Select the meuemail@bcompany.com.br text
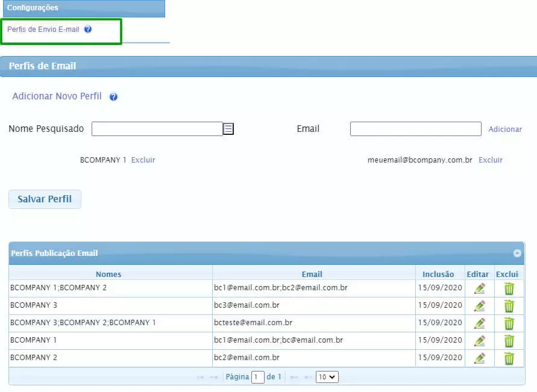 point(420,160)
